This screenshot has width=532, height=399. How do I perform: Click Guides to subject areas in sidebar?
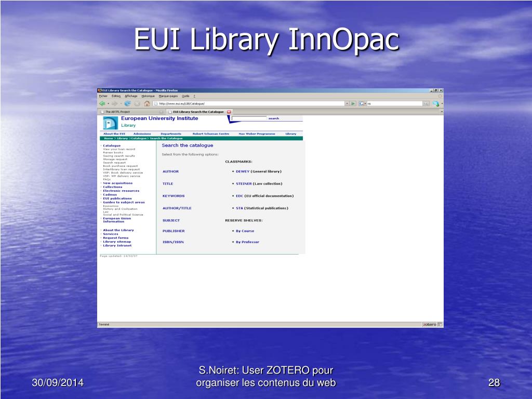pyautogui.click(x=124, y=202)
